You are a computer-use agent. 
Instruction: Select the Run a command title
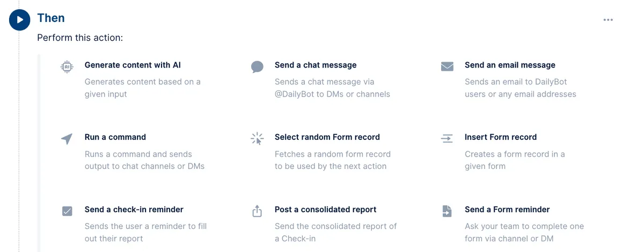tap(115, 137)
